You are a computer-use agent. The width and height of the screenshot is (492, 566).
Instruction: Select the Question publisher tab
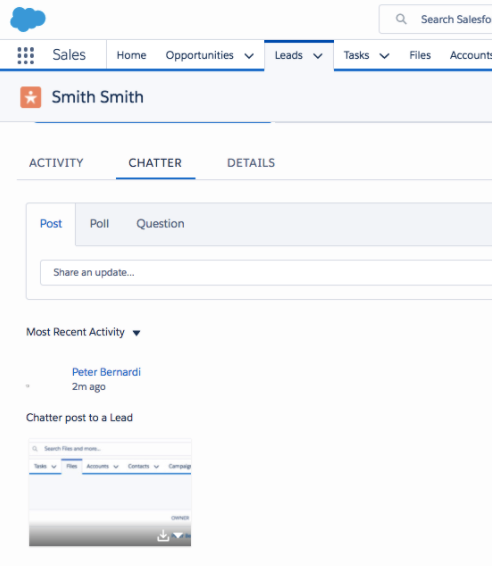click(x=160, y=224)
